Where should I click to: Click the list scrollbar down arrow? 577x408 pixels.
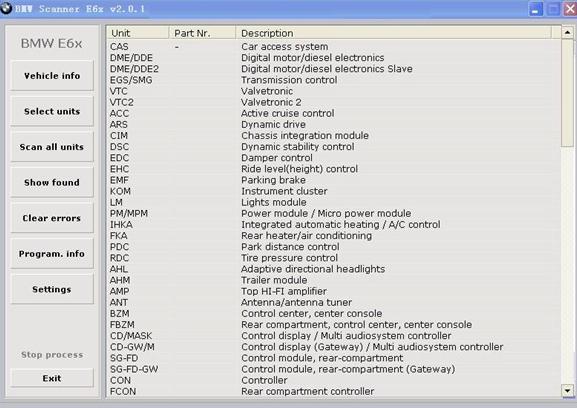click(x=567, y=390)
